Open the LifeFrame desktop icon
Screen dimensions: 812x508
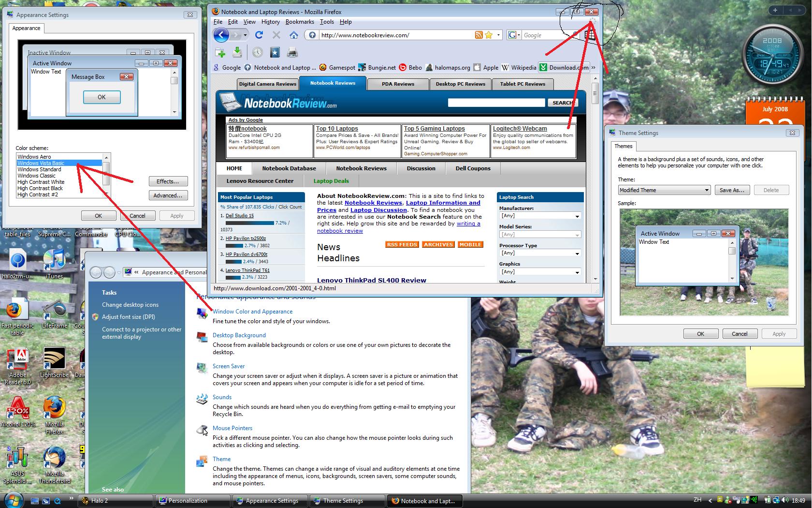(x=54, y=314)
